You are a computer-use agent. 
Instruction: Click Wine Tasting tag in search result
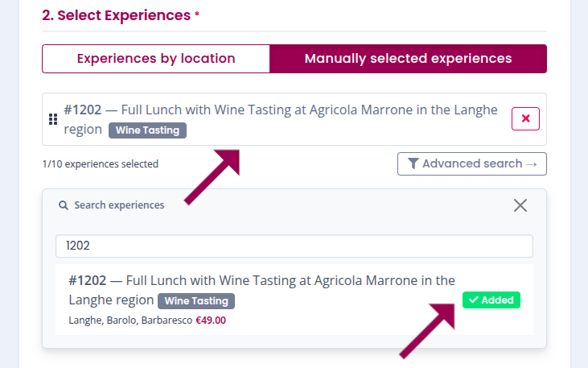[x=196, y=301]
